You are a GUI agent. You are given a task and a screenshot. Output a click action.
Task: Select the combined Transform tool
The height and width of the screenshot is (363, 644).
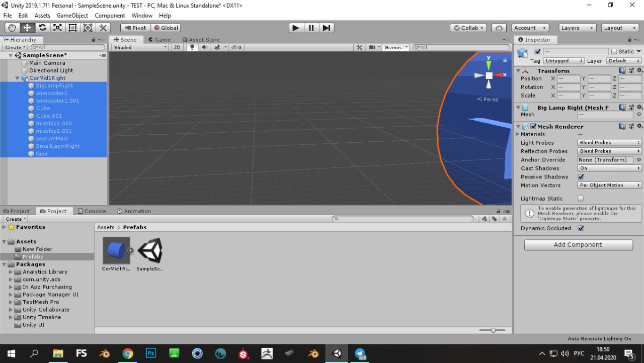[x=88, y=28]
